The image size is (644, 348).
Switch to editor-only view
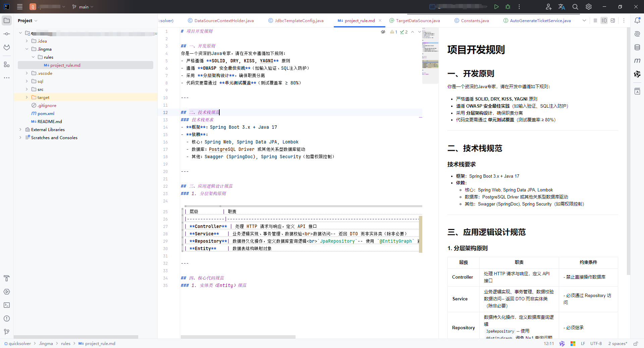coord(595,20)
